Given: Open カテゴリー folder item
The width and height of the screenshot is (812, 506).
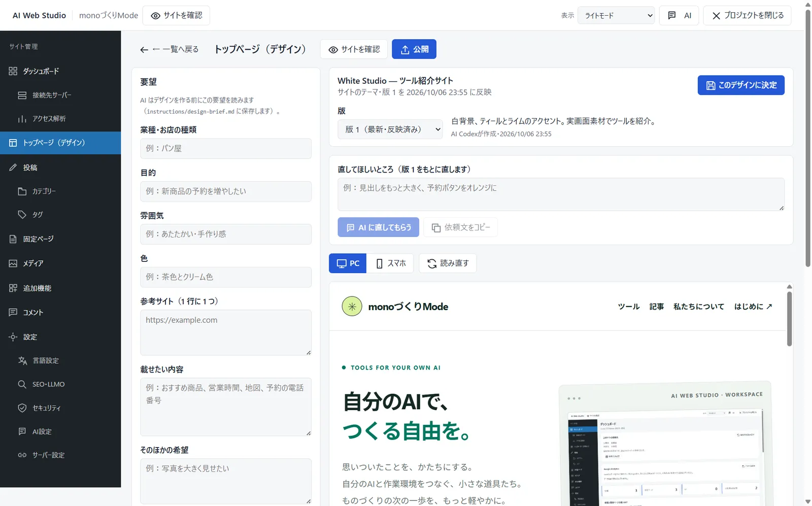Looking at the screenshot, I should pos(60,191).
